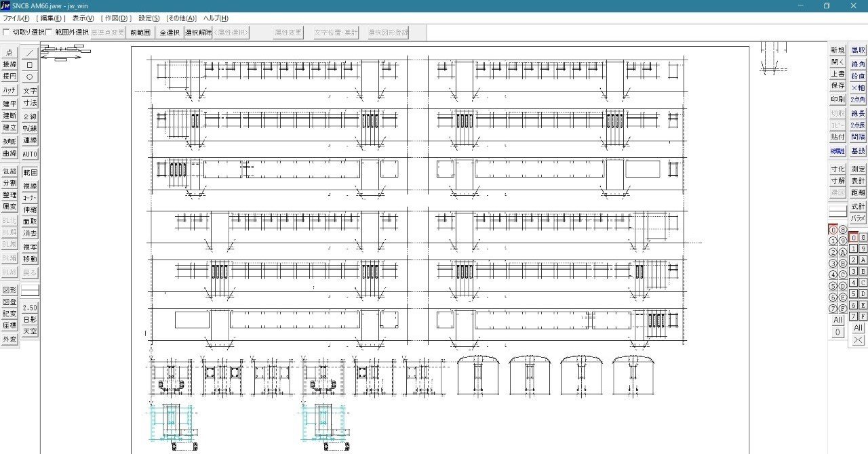
Task: Open the line attribute swatch in left toolbar
Action: (x=30, y=290)
